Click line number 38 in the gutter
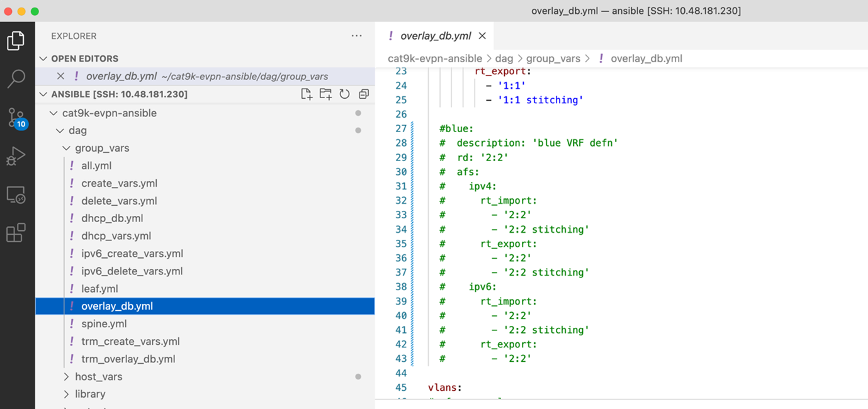The image size is (868, 409). (401, 287)
